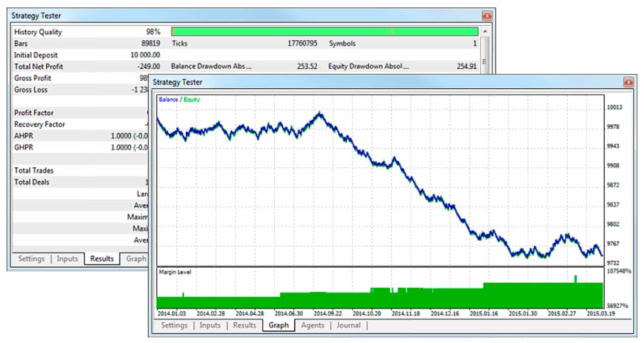Click the "Gross Profit" label
This screenshot has height=343, width=644.
[x=33, y=78]
